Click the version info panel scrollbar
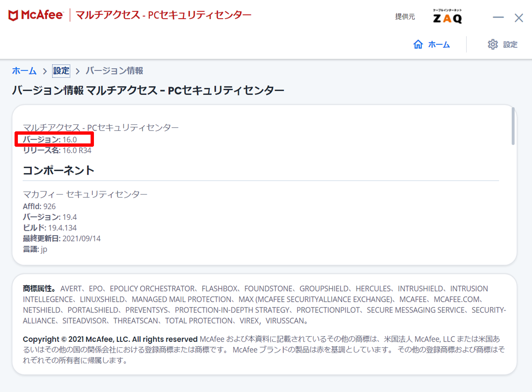Image resolution: width=532 pixels, height=392 pixels. coord(513,126)
